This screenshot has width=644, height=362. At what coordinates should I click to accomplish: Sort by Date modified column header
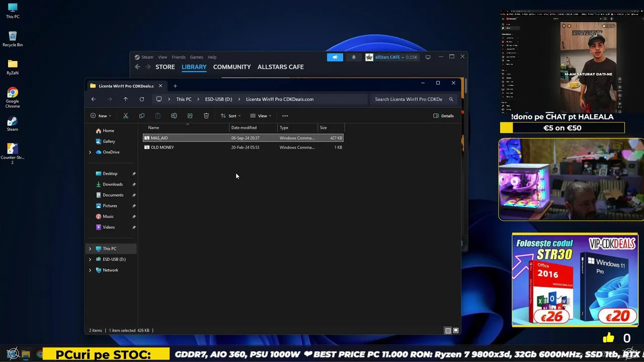click(x=254, y=128)
